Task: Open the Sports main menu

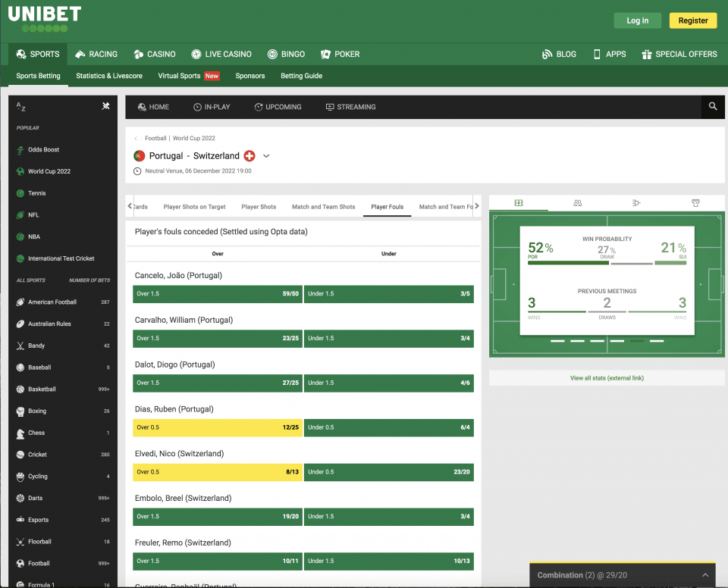Action: tap(38, 55)
